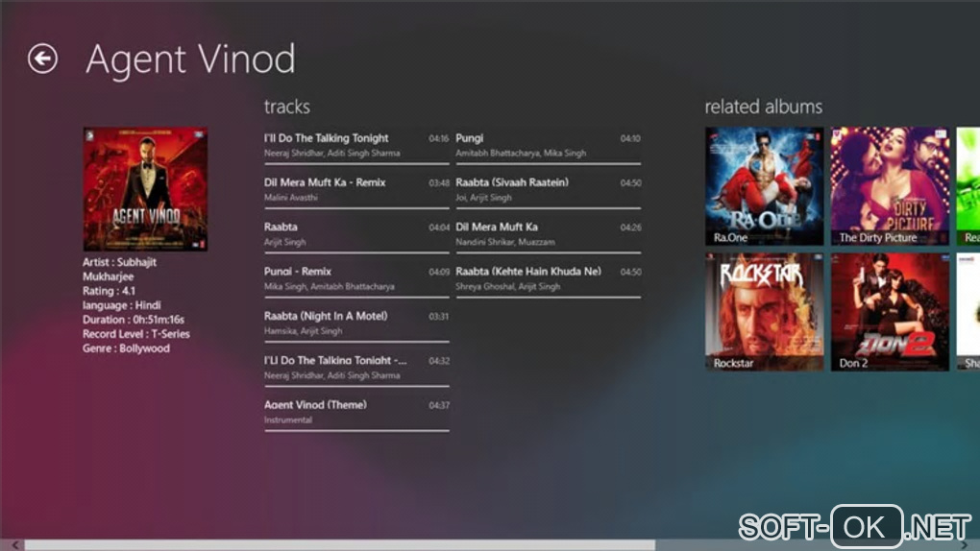980x551 pixels.
Task: Click the related albums heading
Action: tap(764, 107)
